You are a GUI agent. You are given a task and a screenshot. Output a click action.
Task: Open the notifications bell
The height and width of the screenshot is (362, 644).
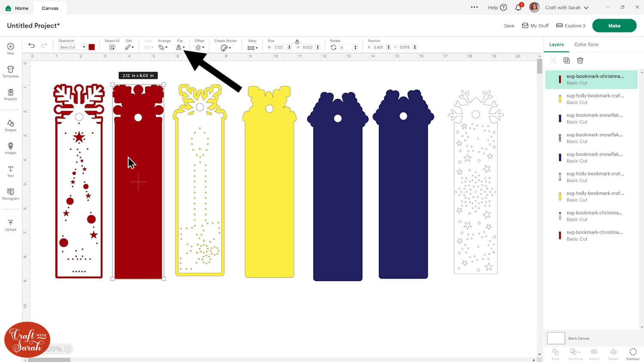[x=518, y=7]
